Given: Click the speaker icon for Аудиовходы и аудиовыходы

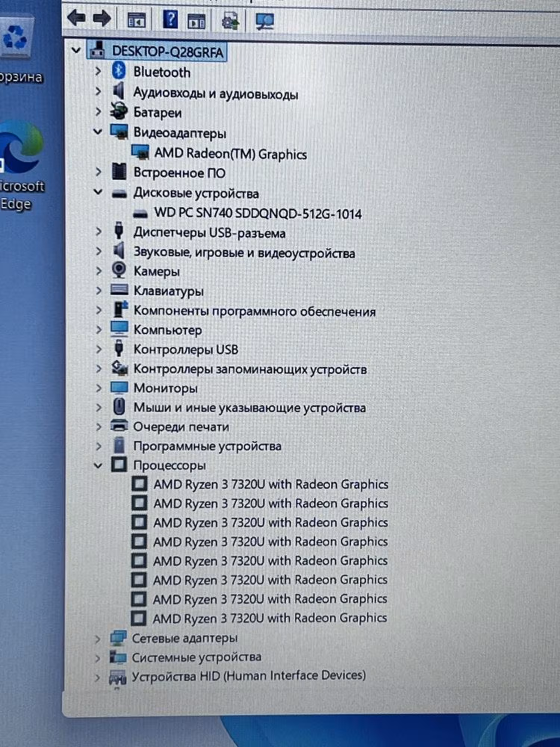Looking at the screenshot, I should 119,91.
